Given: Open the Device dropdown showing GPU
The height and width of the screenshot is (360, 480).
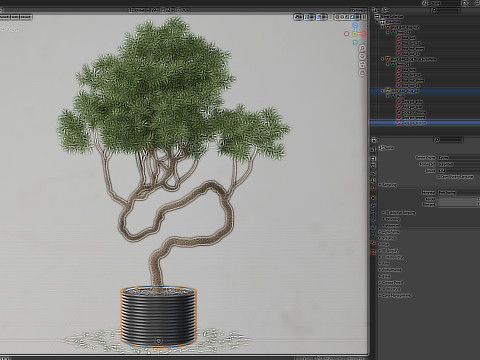Looking at the screenshot, I should 459,171.
